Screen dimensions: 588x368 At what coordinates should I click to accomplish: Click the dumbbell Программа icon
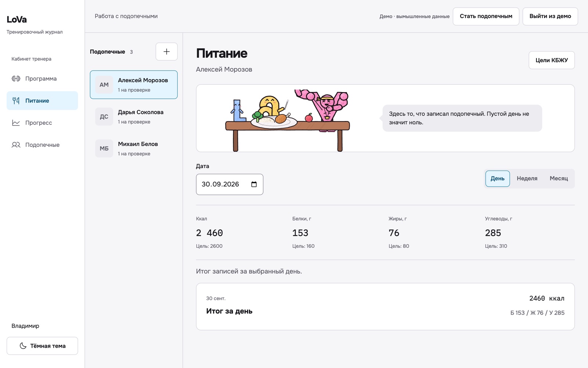16,78
